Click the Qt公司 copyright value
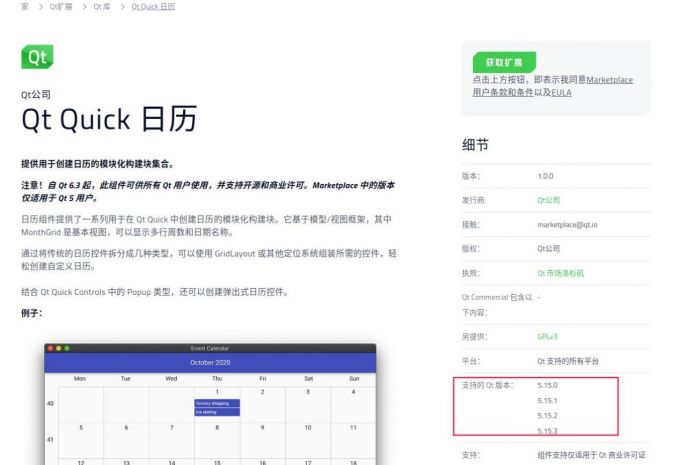Viewport: 680px width, 465px height. coord(549,249)
